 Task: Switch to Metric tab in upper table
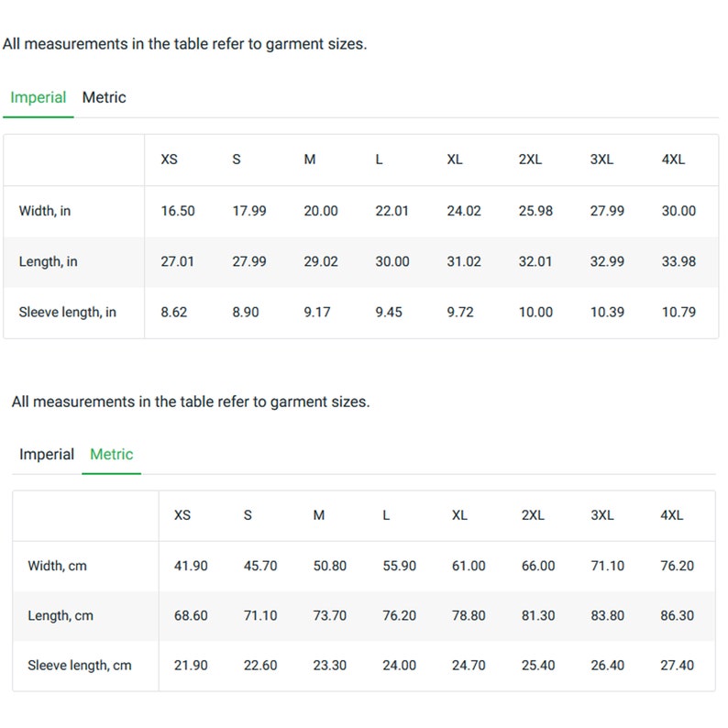click(x=104, y=97)
